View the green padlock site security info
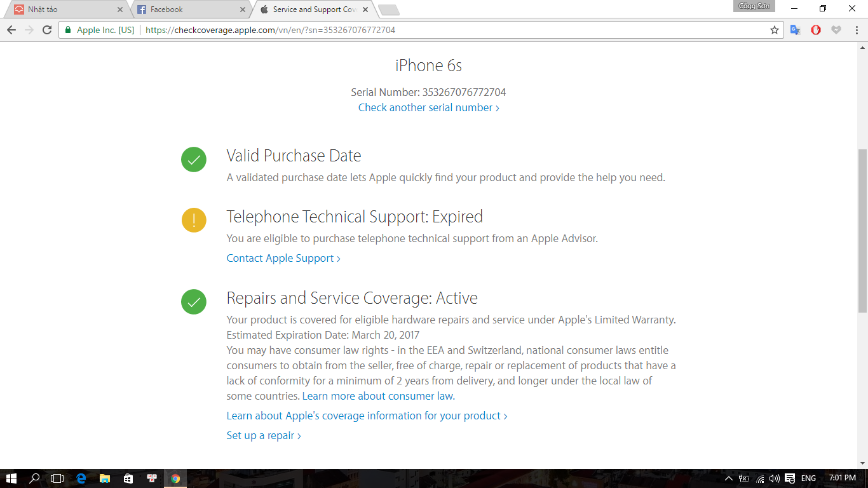The height and width of the screenshot is (488, 868). click(x=68, y=30)
